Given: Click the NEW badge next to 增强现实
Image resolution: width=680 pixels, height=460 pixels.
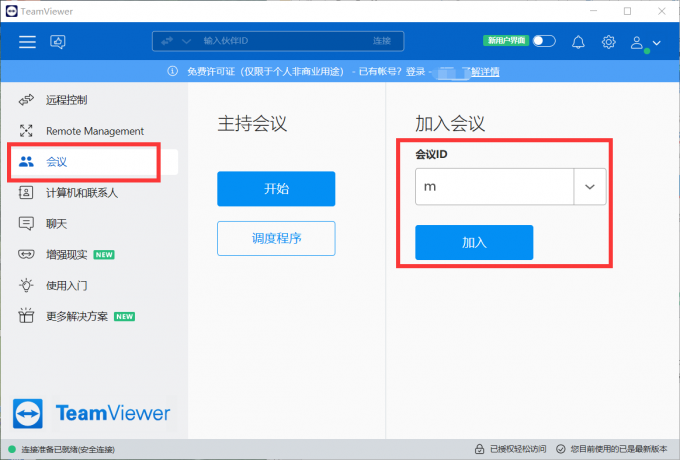Looking at the screenshot, I should 104,254.
